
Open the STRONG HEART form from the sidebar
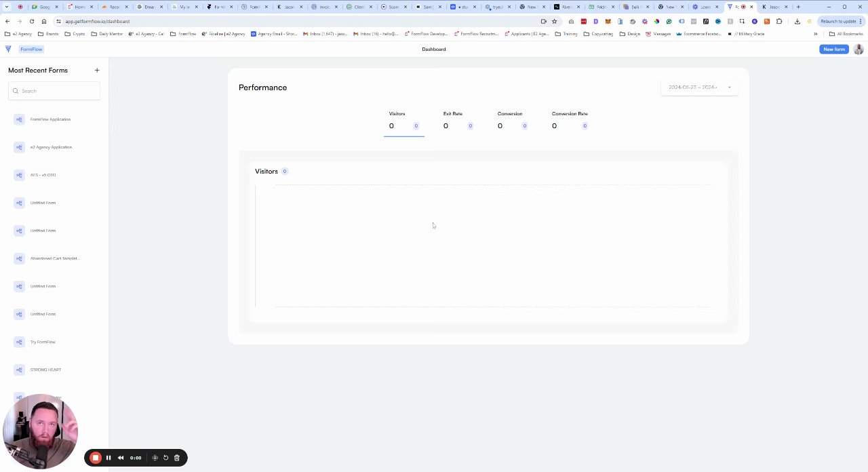(x=45, y=370)
